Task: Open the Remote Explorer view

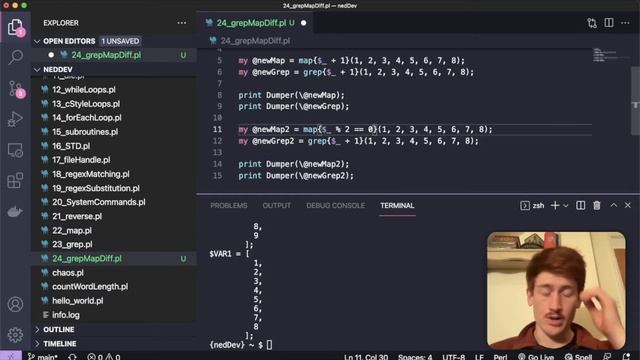Action: tap(16, 150)
